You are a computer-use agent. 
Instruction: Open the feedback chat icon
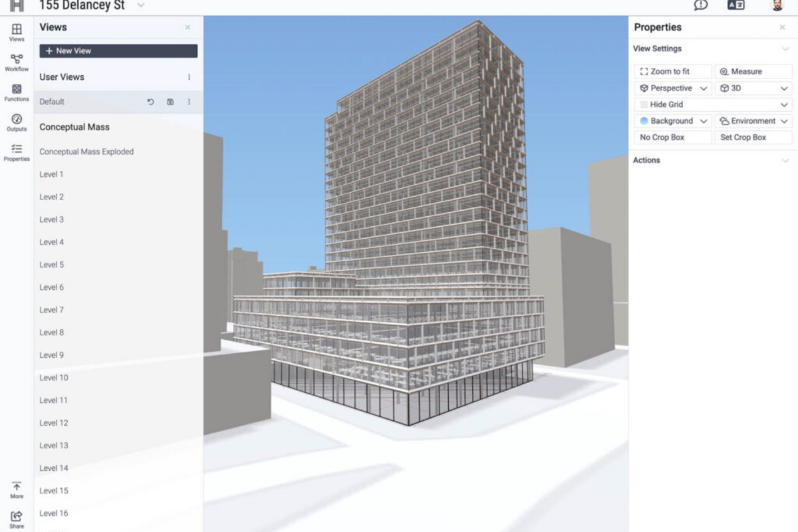click(x=700, y=5)
